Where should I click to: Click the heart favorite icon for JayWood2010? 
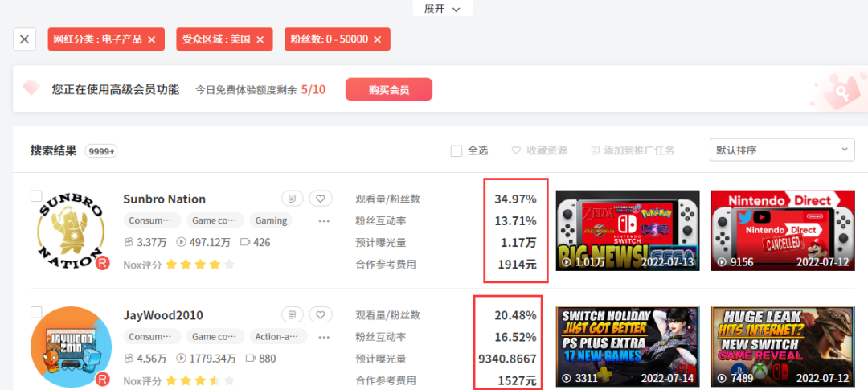(321, 314)
